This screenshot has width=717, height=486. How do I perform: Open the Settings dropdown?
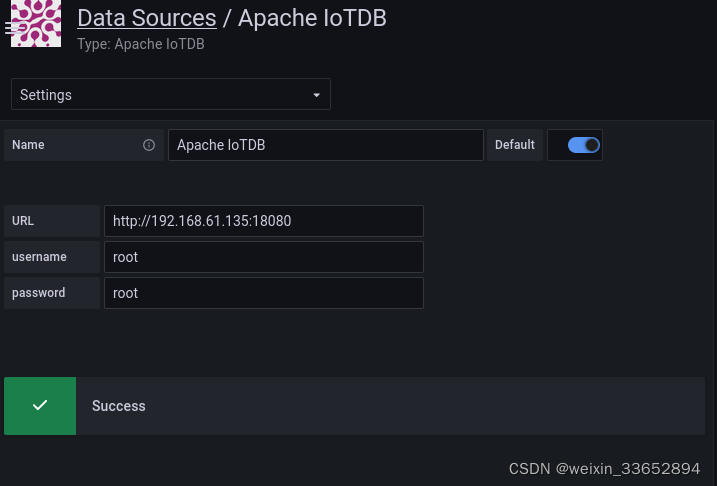click(x=171, y=94)
